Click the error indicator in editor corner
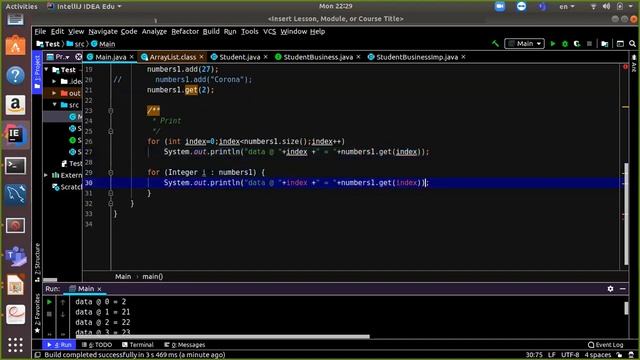 coord(625,67)
